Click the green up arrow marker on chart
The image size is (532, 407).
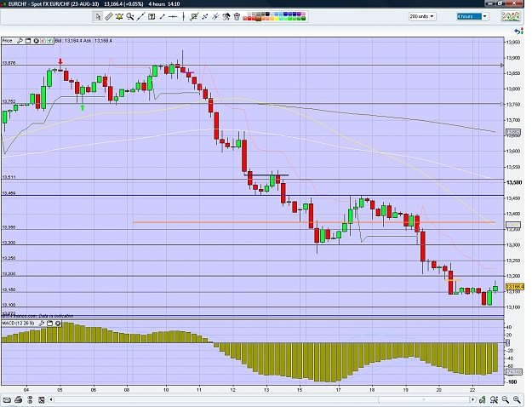(x=83, y=107)
